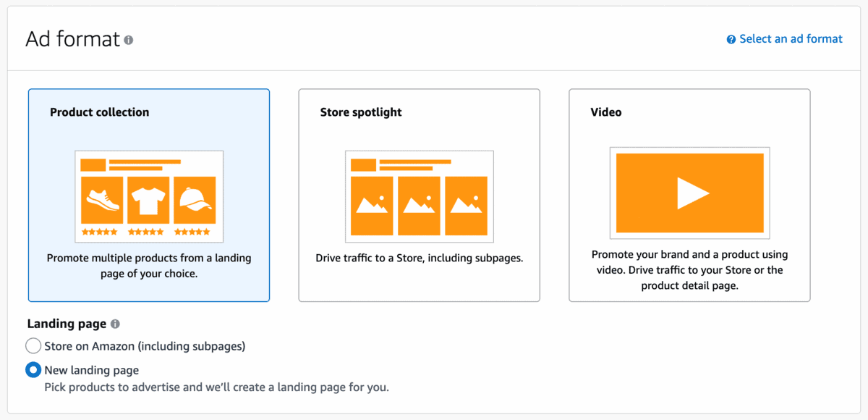Click the info icon next to Landing page
This screenshot has width=868, height=420.
[115, 324]
